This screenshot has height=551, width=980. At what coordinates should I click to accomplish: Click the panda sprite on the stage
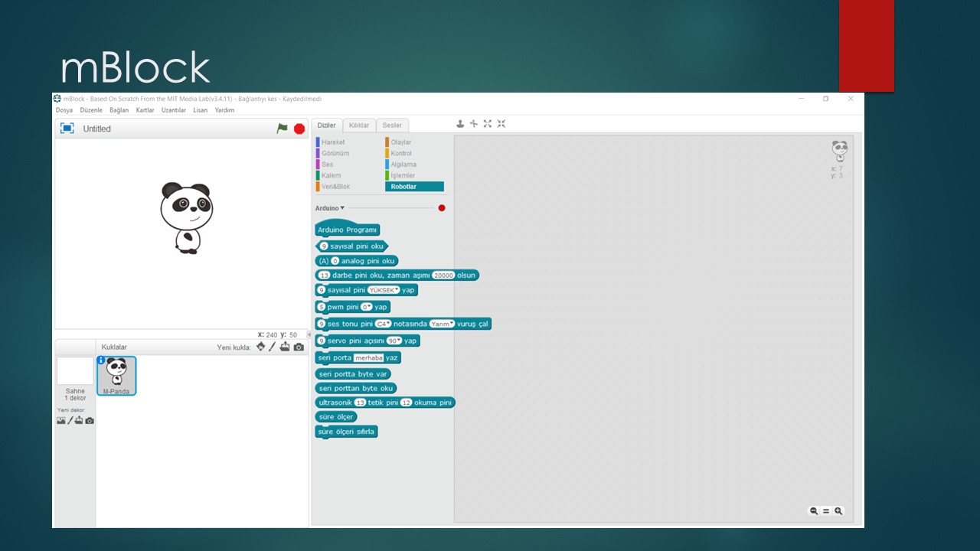186,218
